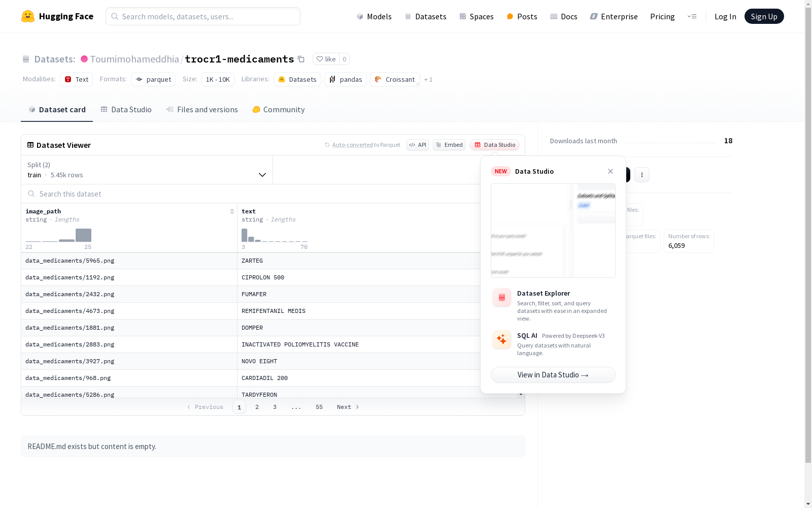Click View in Data Studio button
Viewport: 812px width, 508px height.
click(553, 375)
